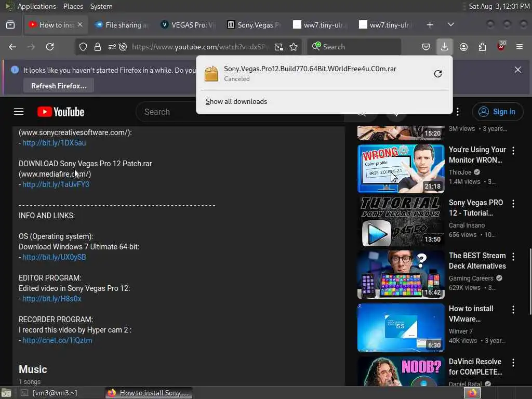
Task: Expand the list all tabs chevron
Action: (x=451, y=25)
